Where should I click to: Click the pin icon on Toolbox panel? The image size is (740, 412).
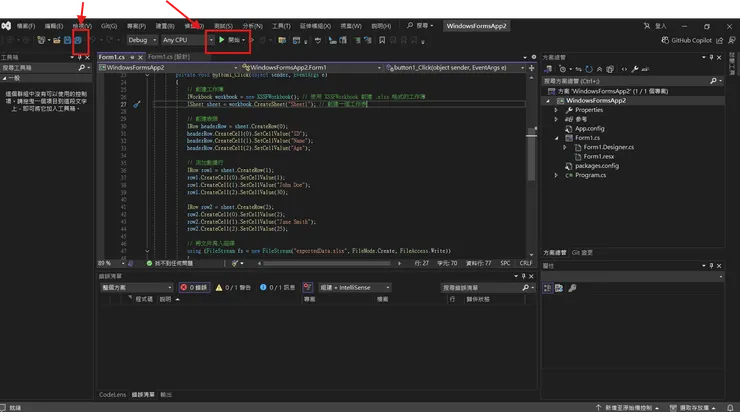point(79,57)
